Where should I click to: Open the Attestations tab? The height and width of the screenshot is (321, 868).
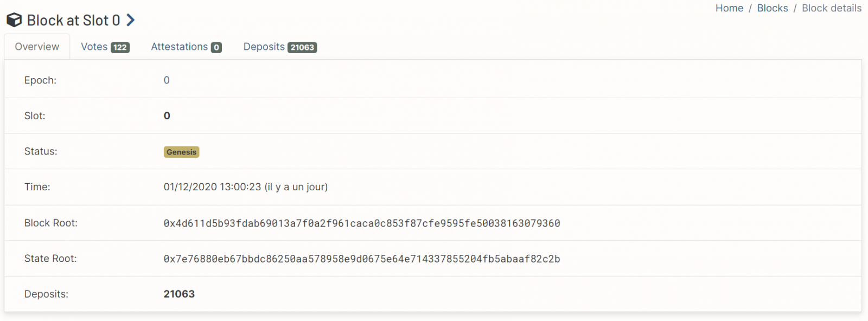click(x=179, y=47)
